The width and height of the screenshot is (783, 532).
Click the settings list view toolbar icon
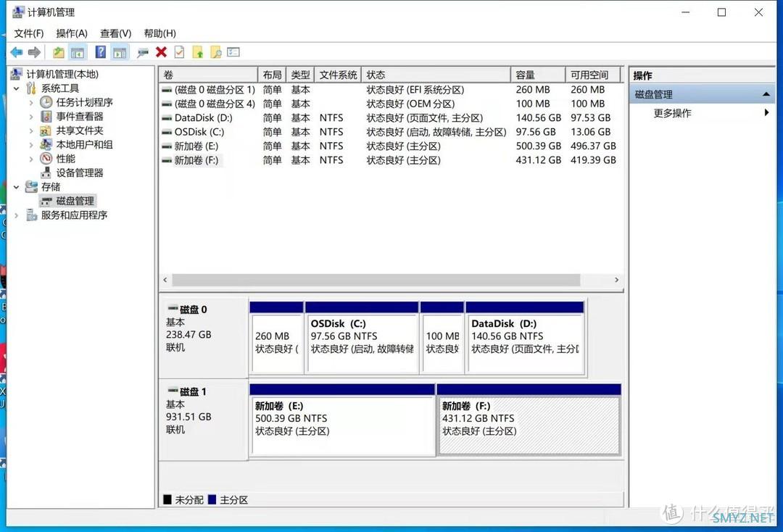coord(233,52)
